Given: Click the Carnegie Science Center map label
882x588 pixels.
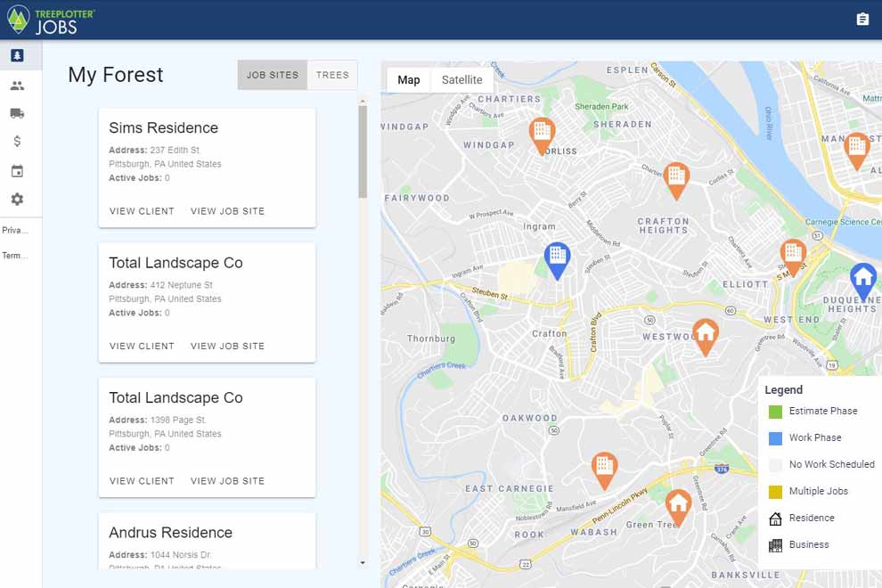Looking at the screenshot, I should [x=843, y=222].
